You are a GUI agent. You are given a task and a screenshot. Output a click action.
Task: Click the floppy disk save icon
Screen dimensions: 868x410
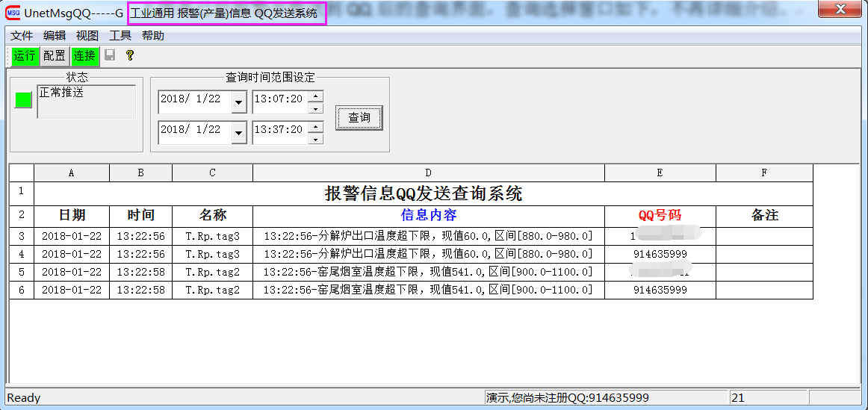110,55
